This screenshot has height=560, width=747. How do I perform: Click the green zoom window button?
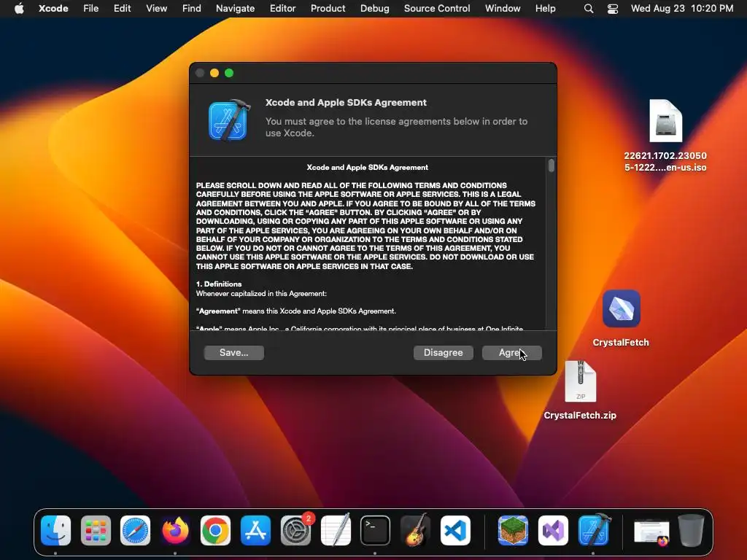[x=229, y=73]
